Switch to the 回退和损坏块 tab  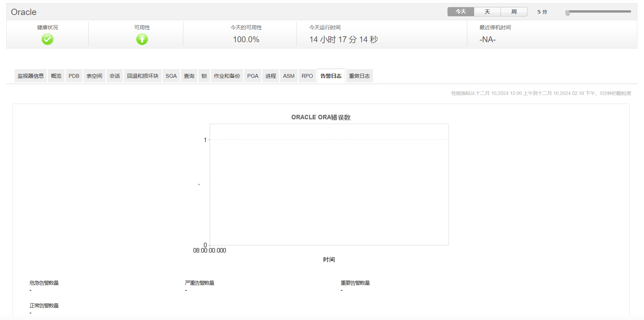pyautogui.click(x=143, y=76)
